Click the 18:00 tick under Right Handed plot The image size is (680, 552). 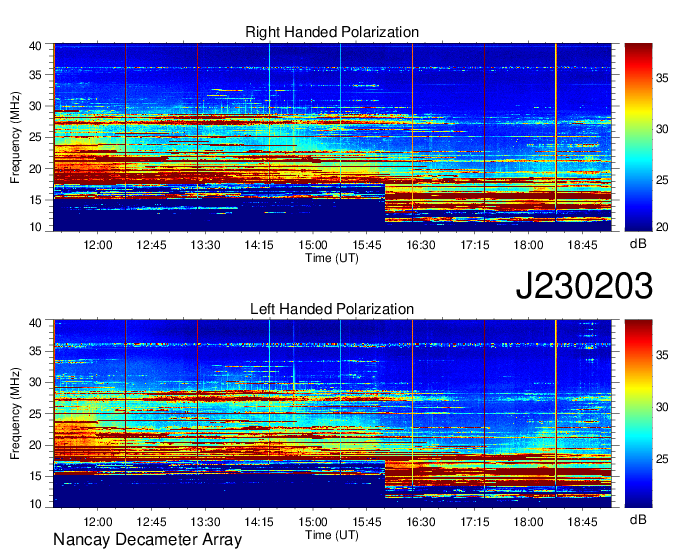pos(528,245)
